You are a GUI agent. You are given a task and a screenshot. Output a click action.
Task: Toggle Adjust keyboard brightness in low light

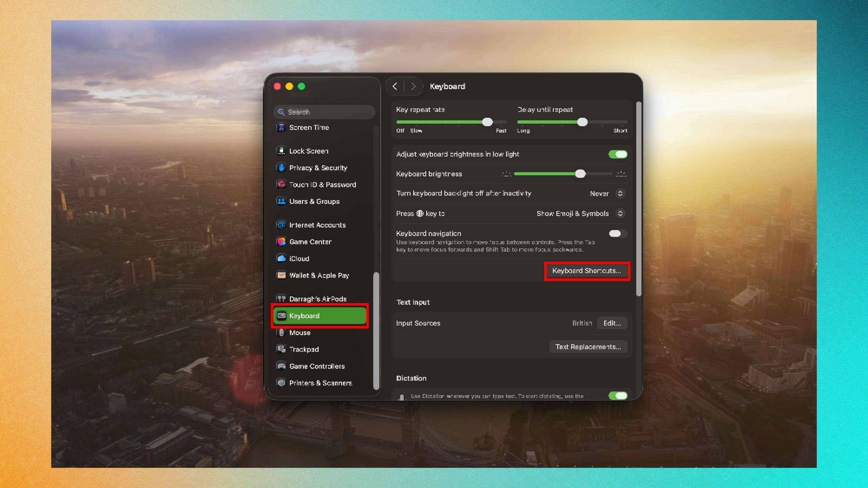[618, 154]
